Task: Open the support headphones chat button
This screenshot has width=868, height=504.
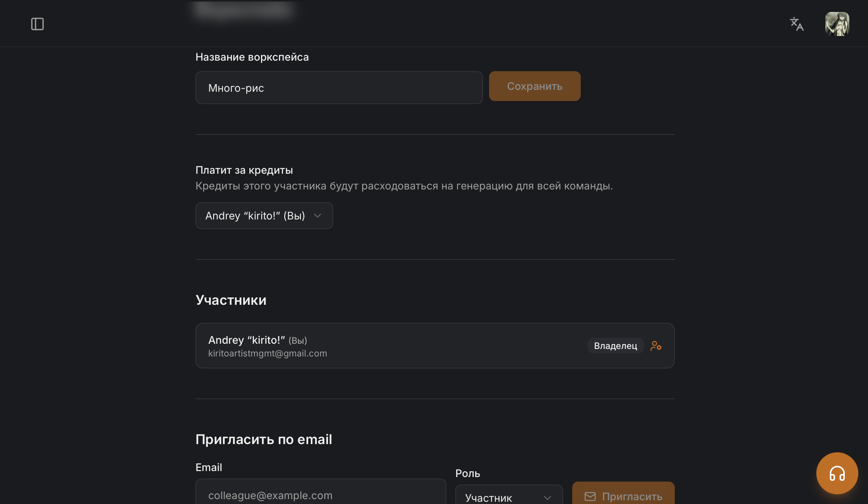Action: click(837, 473)
